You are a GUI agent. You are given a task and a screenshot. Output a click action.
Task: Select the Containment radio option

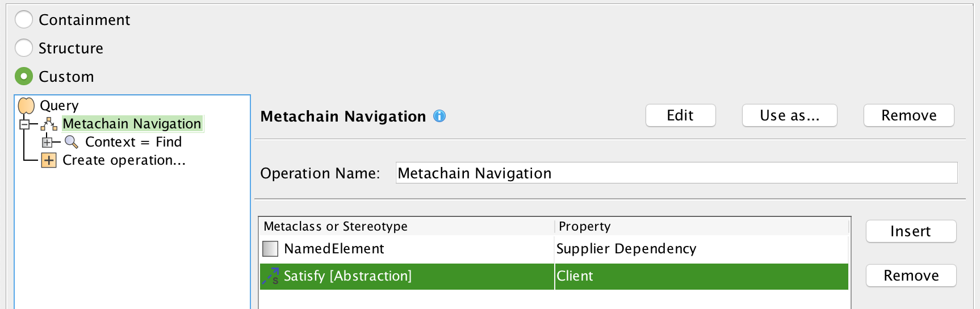(24, 20)
